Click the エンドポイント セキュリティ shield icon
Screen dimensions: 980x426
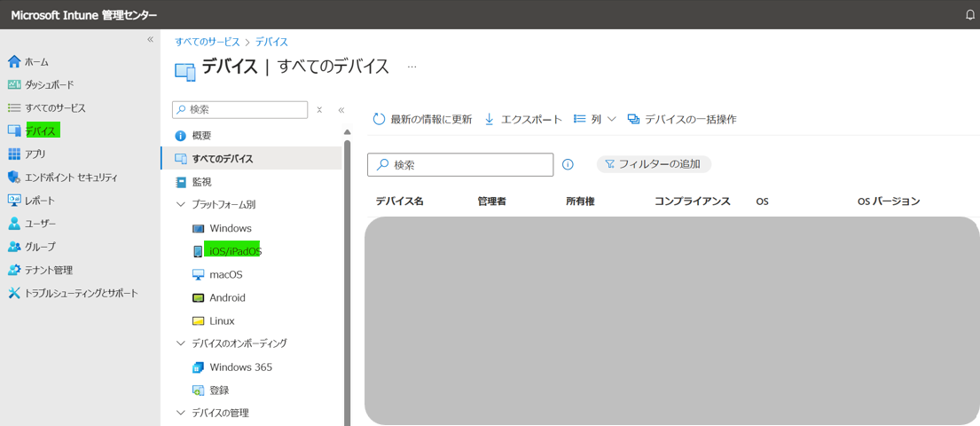(x=14, y=177)
